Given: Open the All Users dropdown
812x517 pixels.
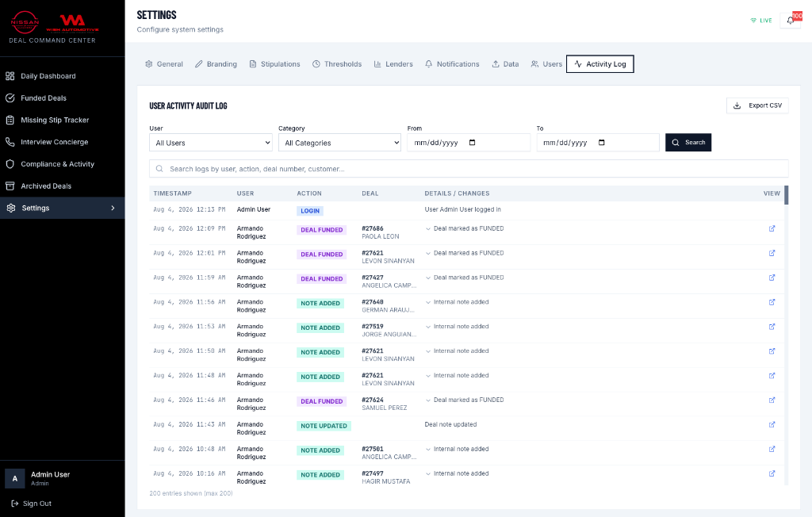Looking at the screenshot, I should click(211, 143).
